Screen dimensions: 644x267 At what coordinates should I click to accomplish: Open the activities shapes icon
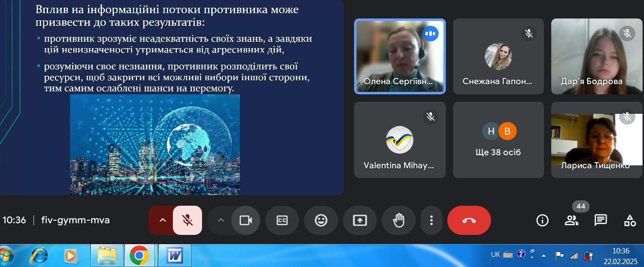coord(630,220)
